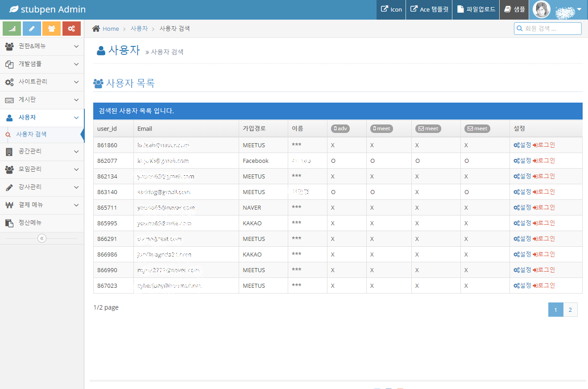Screen dimensions: 588x389
Task: Collapse the sidebar with double-arrow button
Action: [42, 238]
